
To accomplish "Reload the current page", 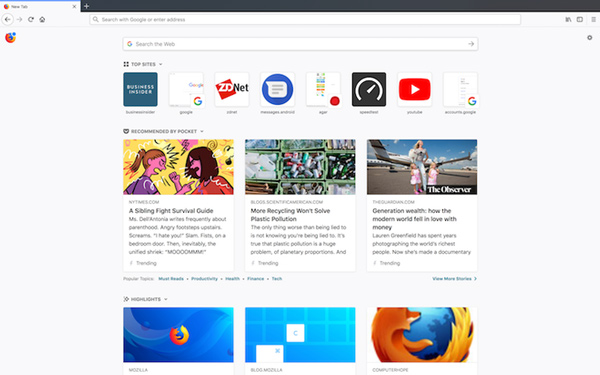I will tap(31, 19).
